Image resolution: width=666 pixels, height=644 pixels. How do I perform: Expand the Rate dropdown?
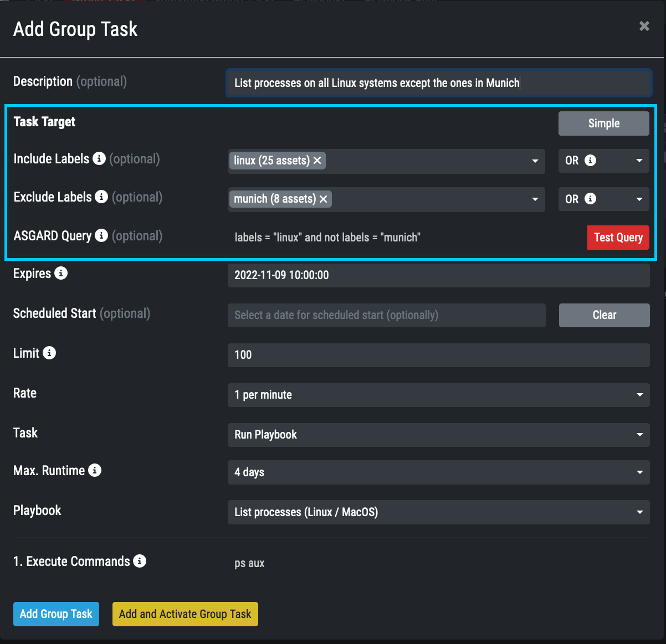coord(438,395)
